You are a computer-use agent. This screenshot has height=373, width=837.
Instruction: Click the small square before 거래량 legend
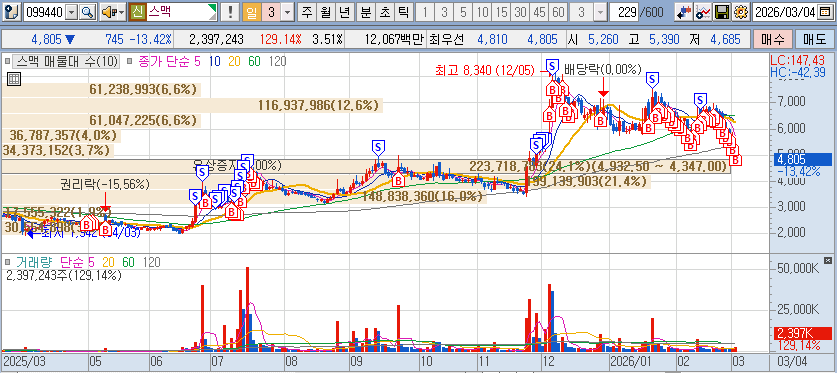coord(7,262)
